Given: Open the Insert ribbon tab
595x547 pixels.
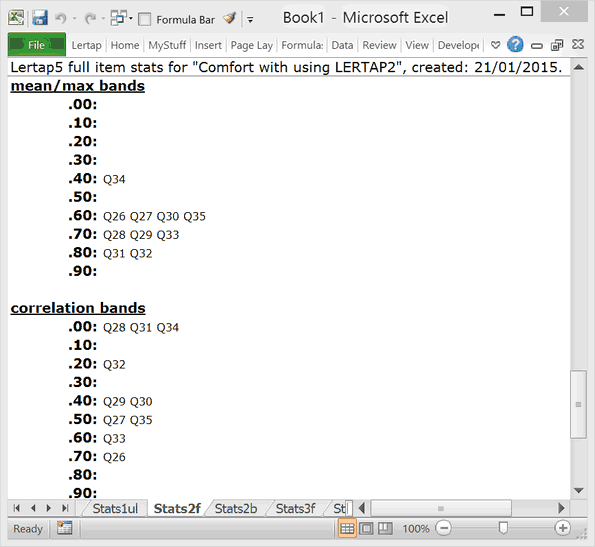Looking at the screenshot, I should click(208, 45).
